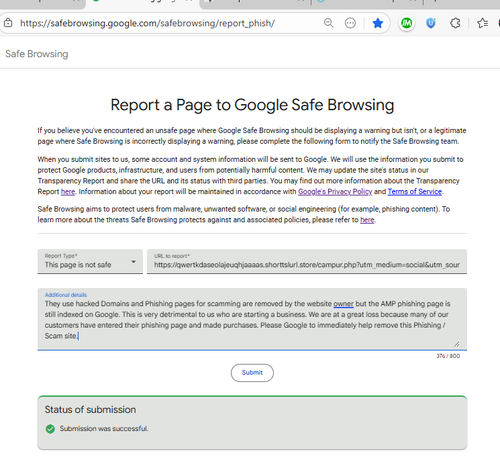500x458 pixels.
Task: Click the blue bookmark star icon
Action: coord(378,23)
